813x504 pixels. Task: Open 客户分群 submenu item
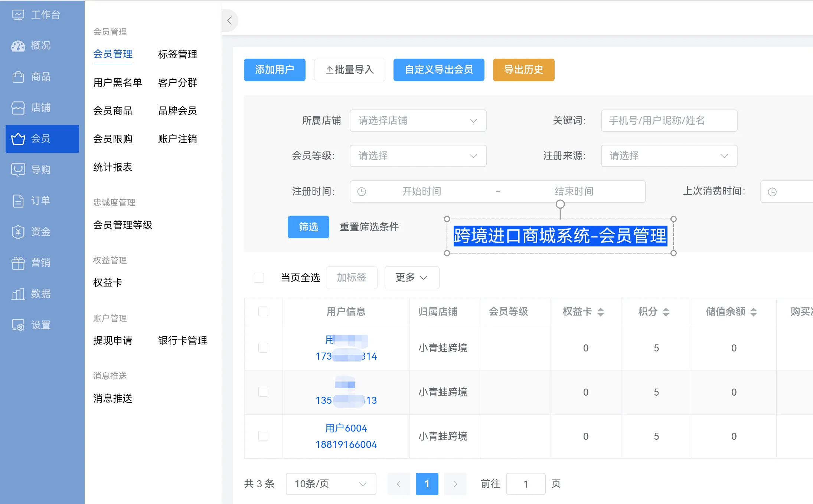pyautogui.click(x=177, y=82)
